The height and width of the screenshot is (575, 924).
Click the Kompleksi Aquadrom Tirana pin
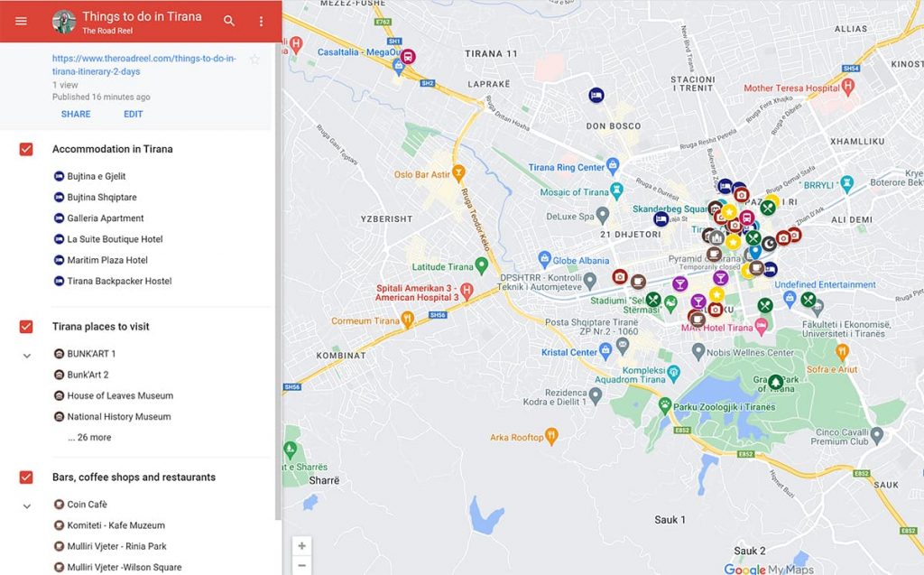coord(674,372)
